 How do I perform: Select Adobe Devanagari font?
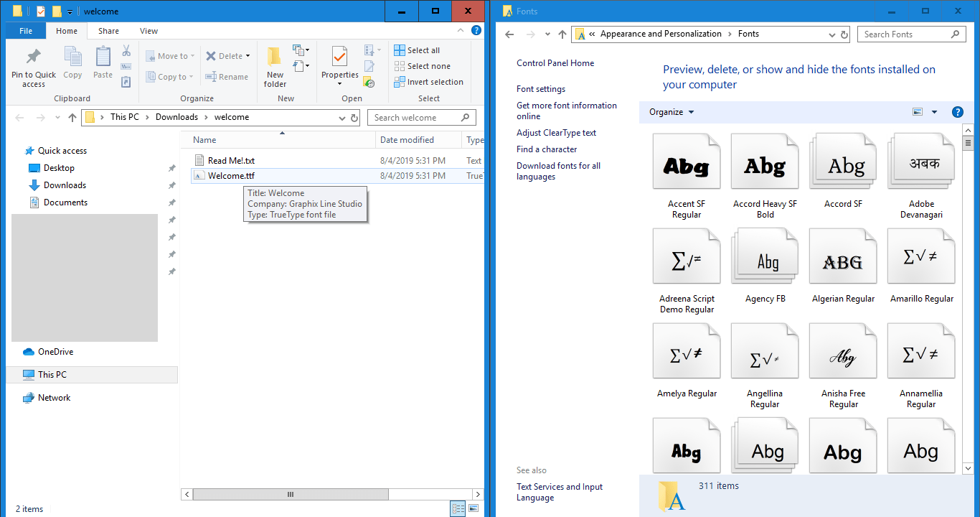[921, 177]
